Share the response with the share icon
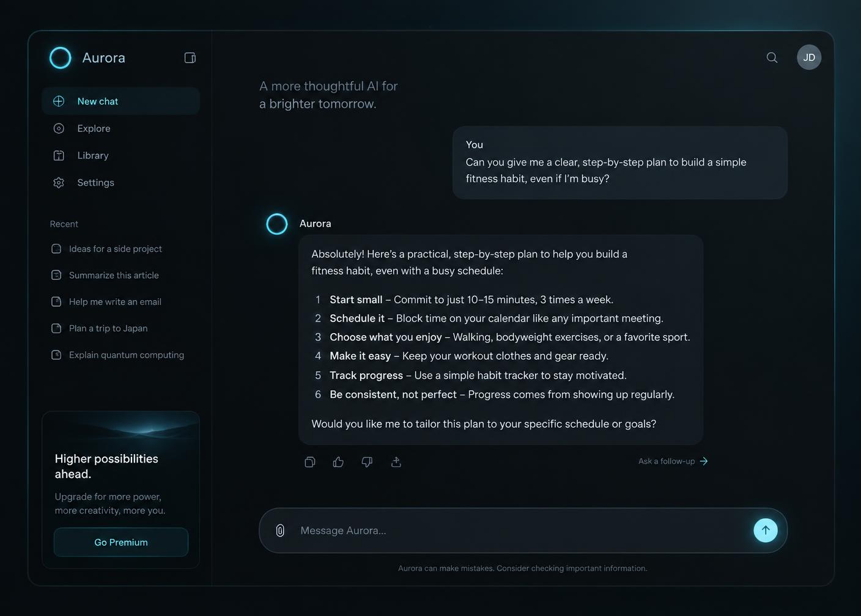Viewport: 861px width, 616px height. 396,462
